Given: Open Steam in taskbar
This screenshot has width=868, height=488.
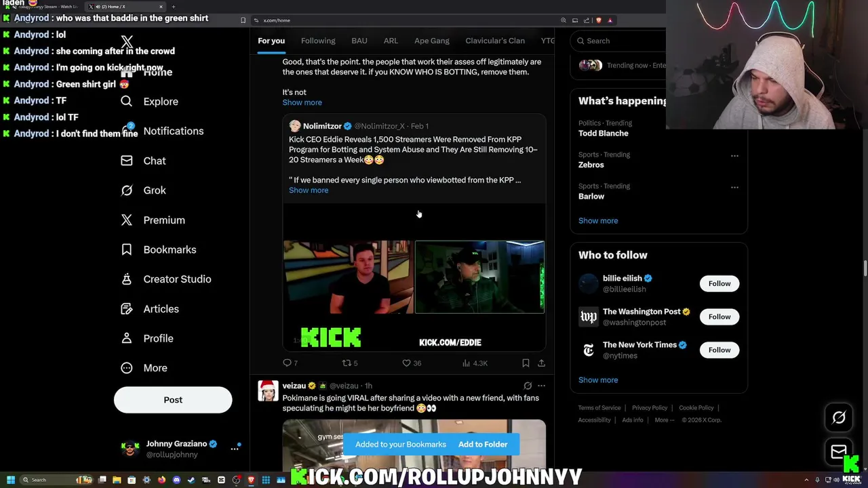Looking at the screenshot, I should tap(191, 480).
